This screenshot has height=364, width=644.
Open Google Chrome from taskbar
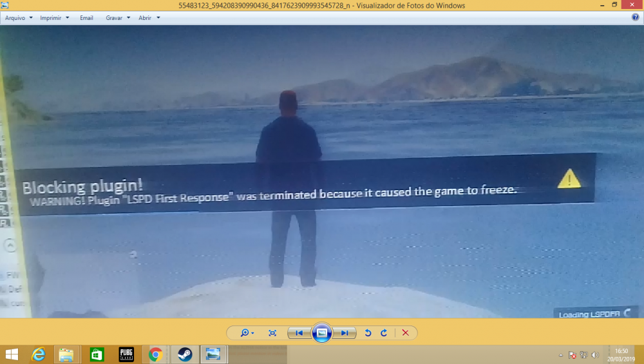(156, 354)
